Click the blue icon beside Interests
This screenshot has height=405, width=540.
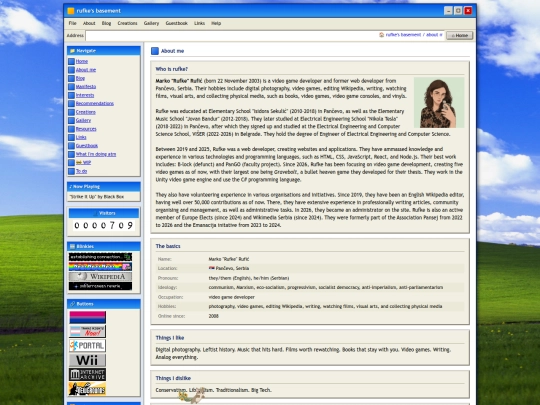tap(71, 95)
